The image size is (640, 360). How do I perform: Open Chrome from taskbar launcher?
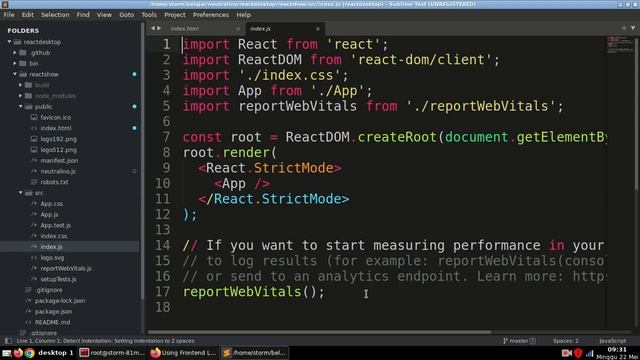pos(29,353)
